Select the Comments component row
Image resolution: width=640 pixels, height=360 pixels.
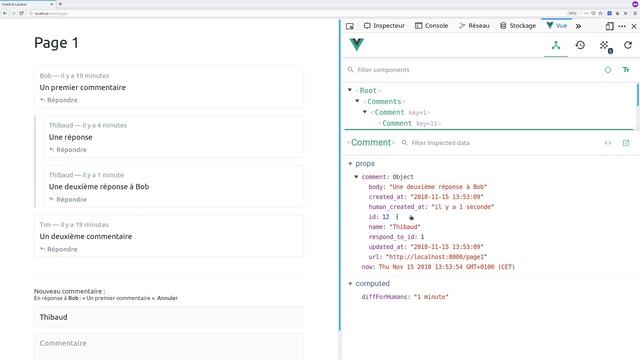tap(490, 101)
